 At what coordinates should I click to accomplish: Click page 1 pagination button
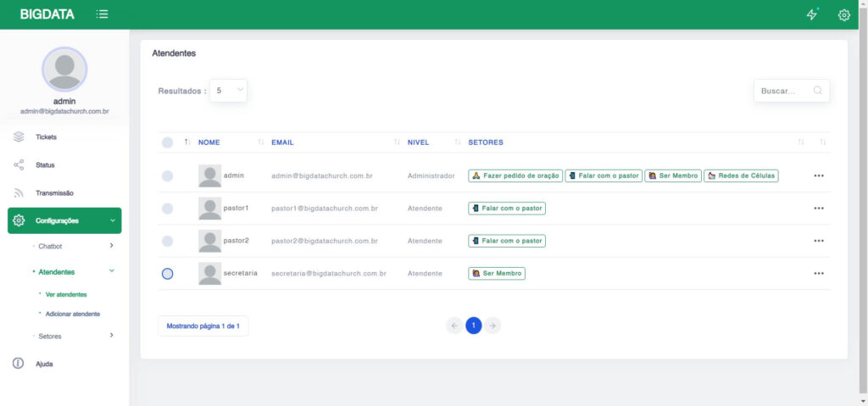point(473,325)
